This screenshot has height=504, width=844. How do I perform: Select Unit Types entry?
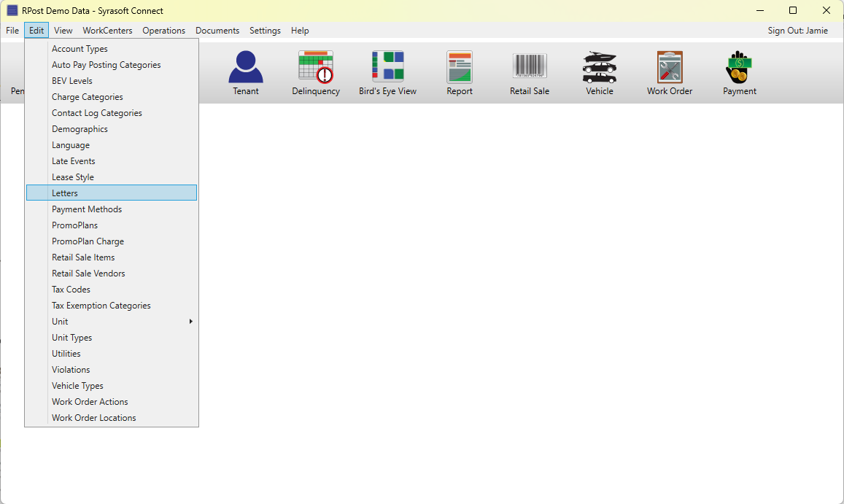pos(112,338)
